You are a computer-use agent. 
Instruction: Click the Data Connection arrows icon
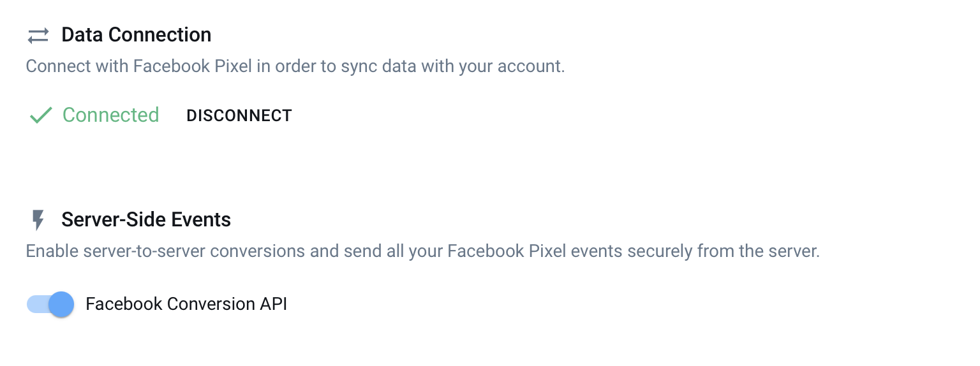38,36
